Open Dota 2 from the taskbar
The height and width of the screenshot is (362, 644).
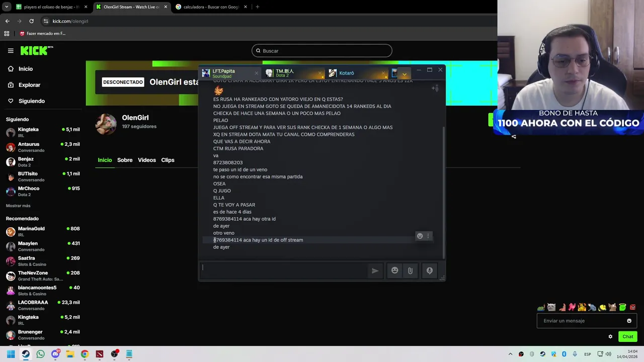[100, 354]
